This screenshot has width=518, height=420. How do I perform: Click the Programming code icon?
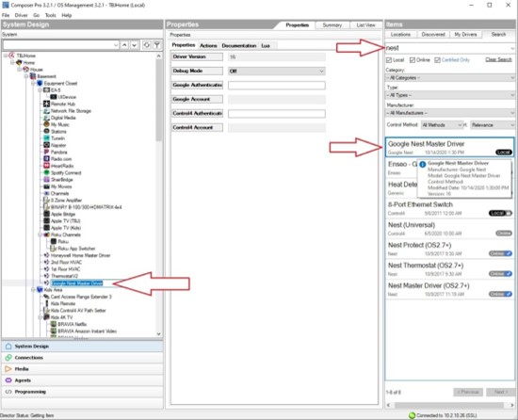point(8,392)
